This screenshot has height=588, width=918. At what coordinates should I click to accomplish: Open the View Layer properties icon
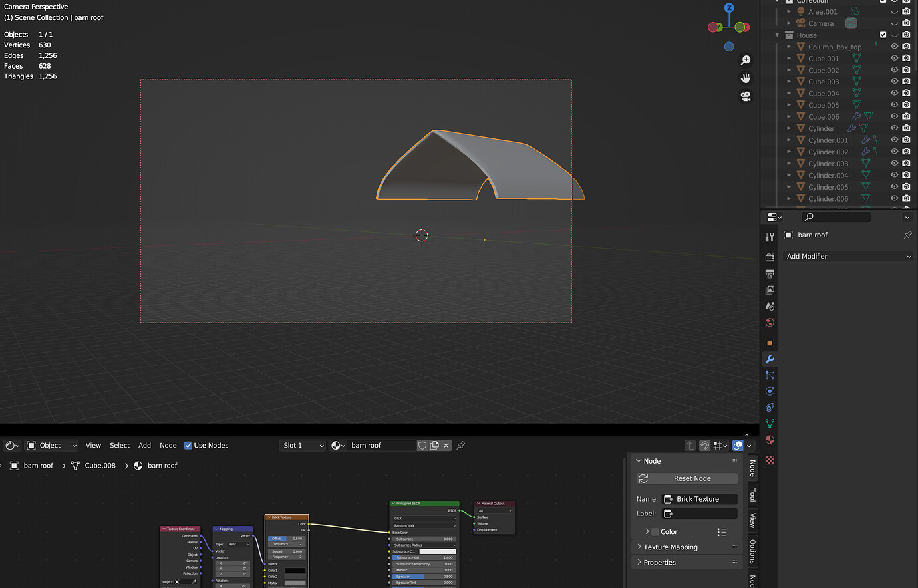tap(770, 290)
